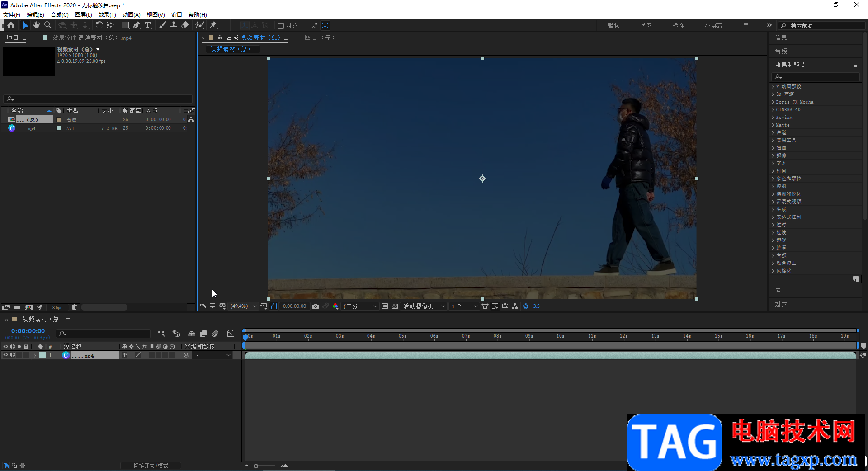
Task: Select the Zoom magnifier tool
Action: coord(48,25)
